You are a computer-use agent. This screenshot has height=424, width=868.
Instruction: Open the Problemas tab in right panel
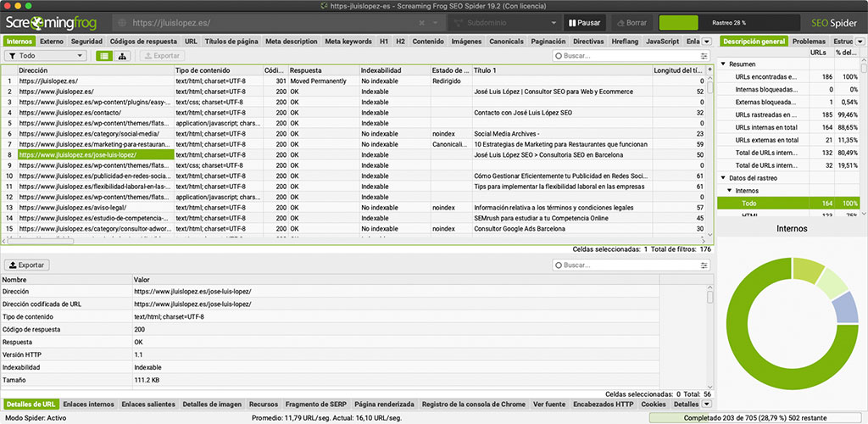(x=809, y=41)
